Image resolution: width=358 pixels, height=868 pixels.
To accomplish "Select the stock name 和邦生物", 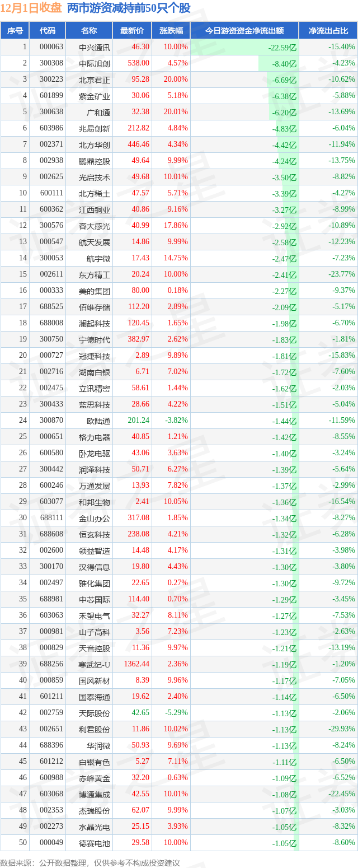I will [95, 502].
